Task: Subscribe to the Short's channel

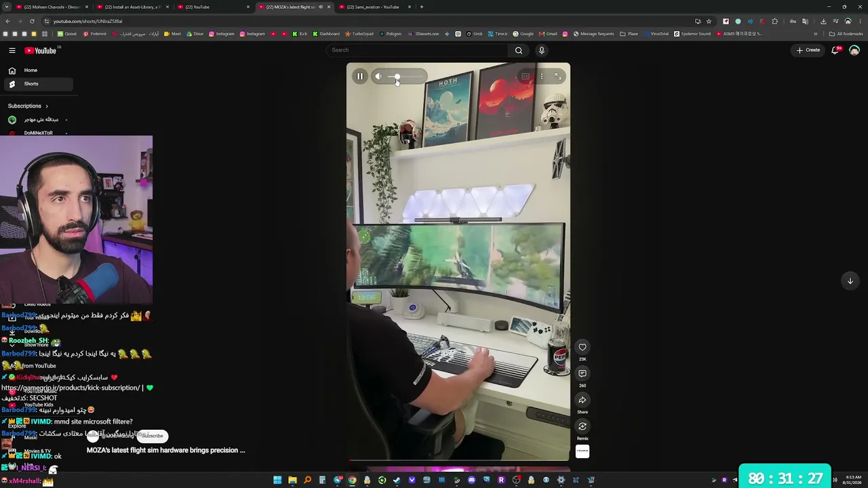Action: 153,436
